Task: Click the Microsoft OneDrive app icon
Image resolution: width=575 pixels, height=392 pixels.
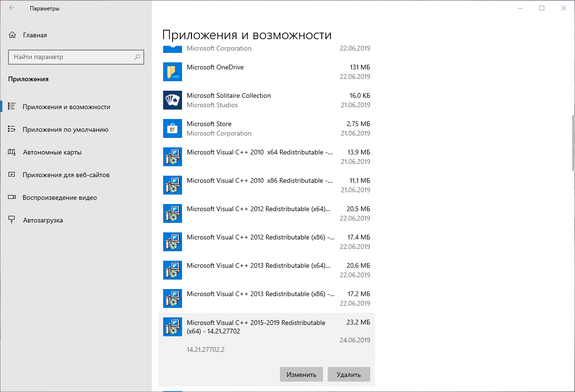Action: pyautogui.click(x=173, y=72)
